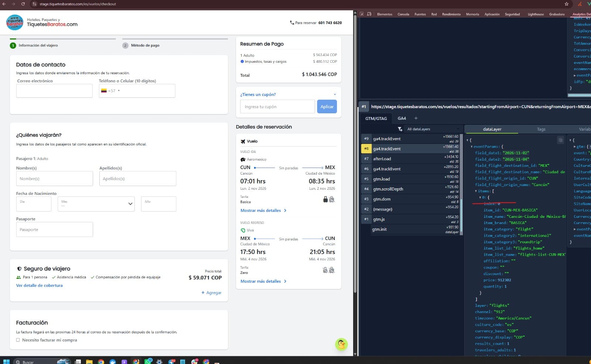Image resolution: width=591 pixels, height=364 pixels.
Task: Toggle DevTools device toolbar icon
Action: click(x=369, y=14)
